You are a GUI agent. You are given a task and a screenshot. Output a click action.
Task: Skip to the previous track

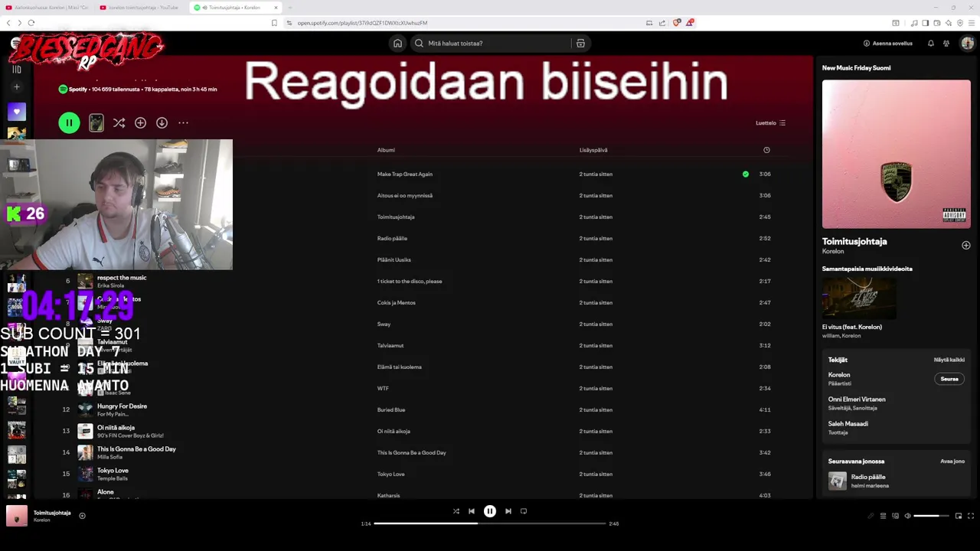(x=472, y=511)
